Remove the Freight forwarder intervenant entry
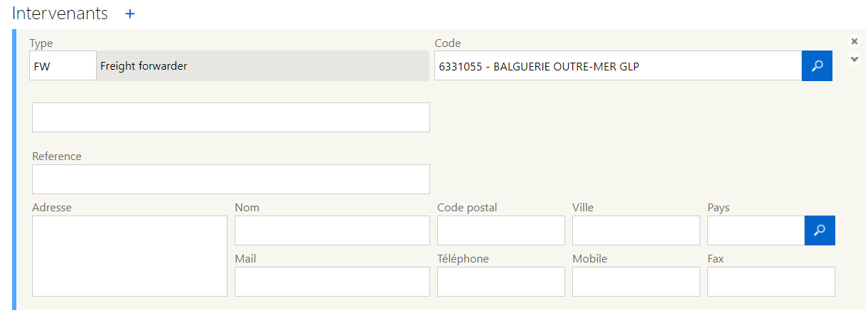Screen dimensions: 868x313 click(x=854, y=41)
